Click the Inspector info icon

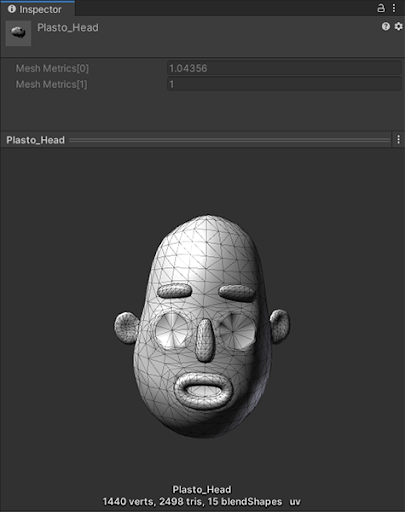point(12,9)
